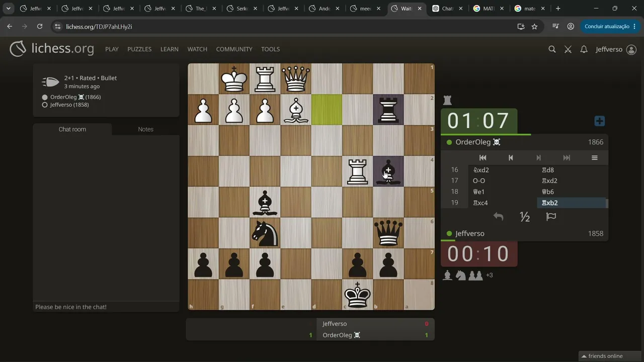Jump to last move of the game
644x362 pixels.
click(567, 158)
